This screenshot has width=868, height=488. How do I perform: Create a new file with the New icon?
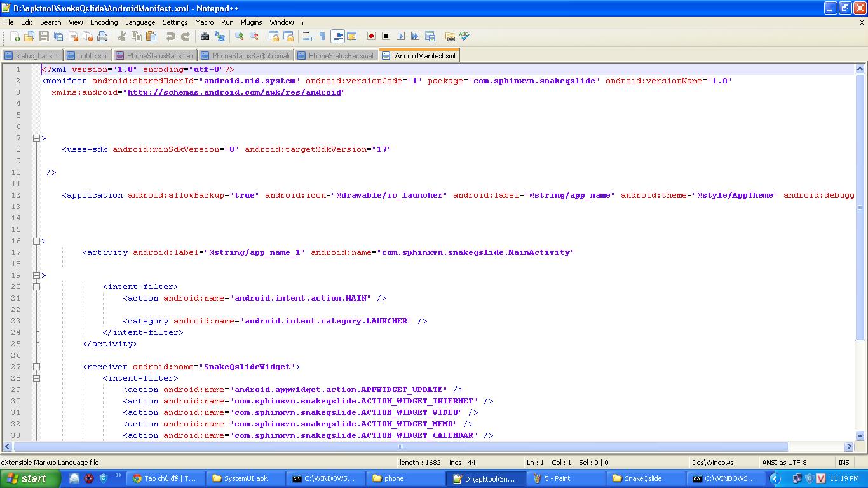15,37
